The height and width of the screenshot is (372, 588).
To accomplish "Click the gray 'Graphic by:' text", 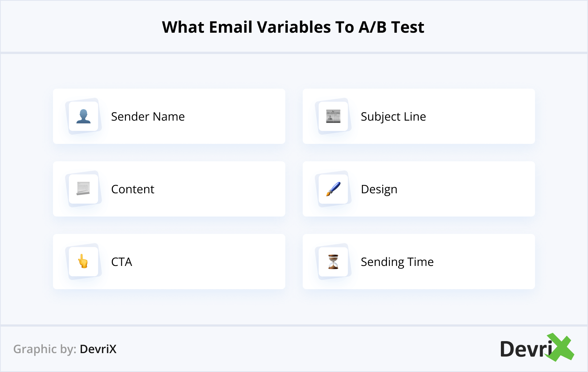I will [45, 349].
